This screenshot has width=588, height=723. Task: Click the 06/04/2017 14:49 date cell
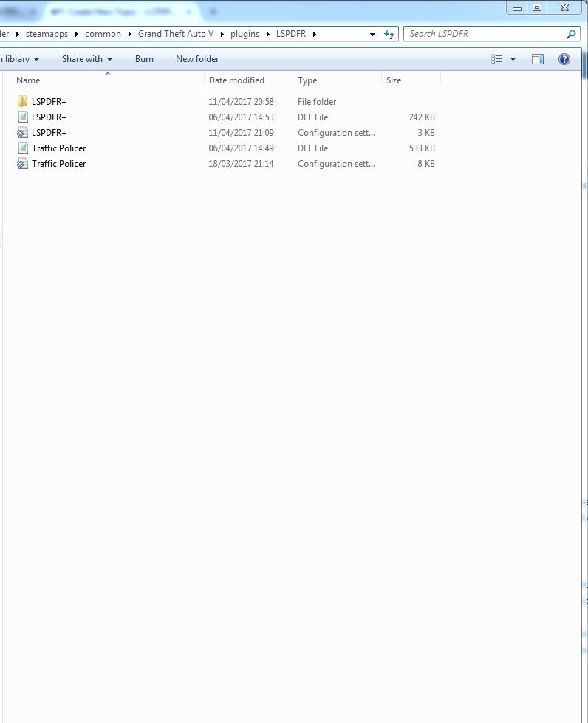coord(242,148)
